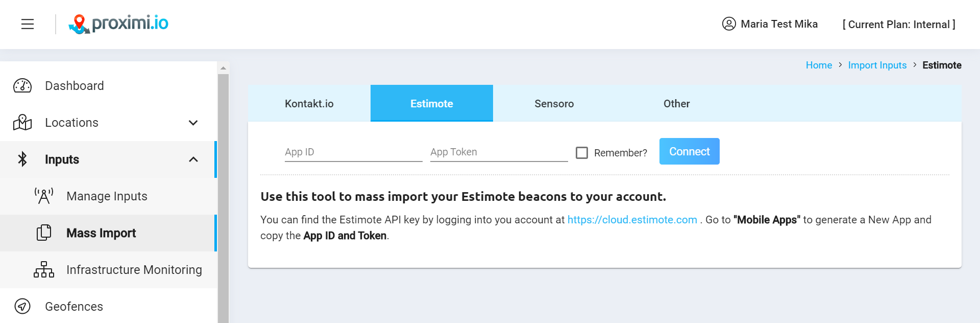Viewport: 980px width, 323px height.
Task: Switch to the Sensoro tab
Action: [554, 103]
